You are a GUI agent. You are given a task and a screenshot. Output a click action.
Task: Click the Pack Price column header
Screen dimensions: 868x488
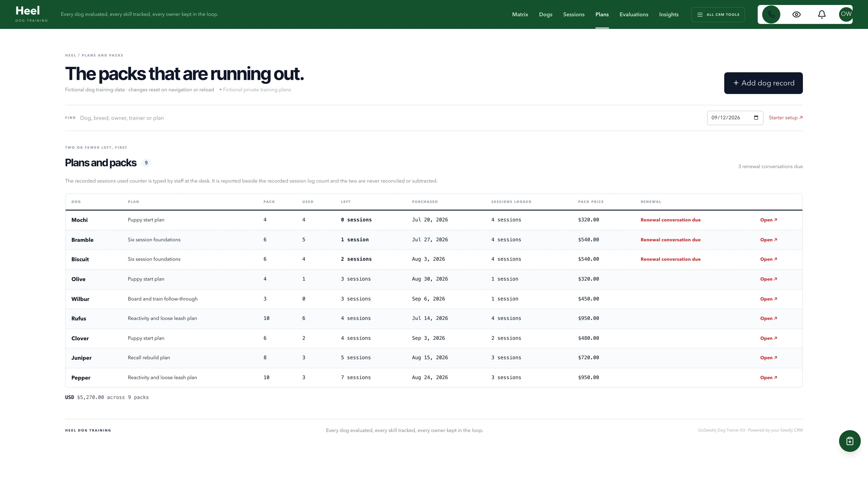point(591,201)
